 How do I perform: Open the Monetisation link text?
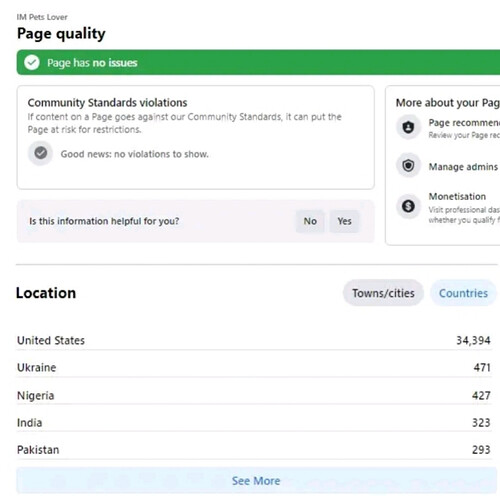[x=457, y=196]
